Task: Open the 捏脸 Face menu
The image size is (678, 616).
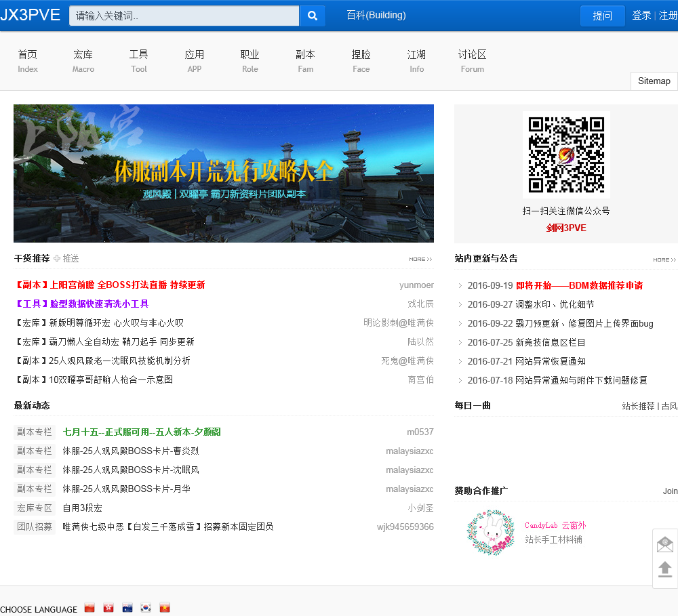Action: click(361, 61)
